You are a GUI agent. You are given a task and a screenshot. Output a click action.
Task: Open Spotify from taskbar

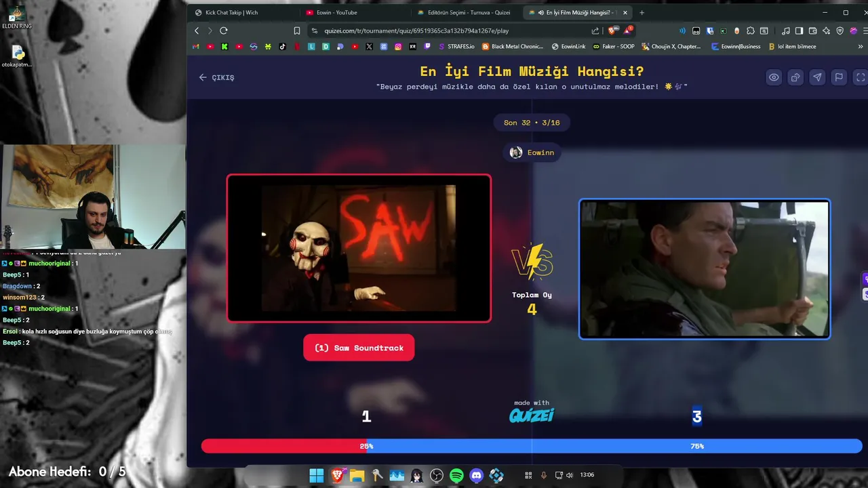click(456, 475)
